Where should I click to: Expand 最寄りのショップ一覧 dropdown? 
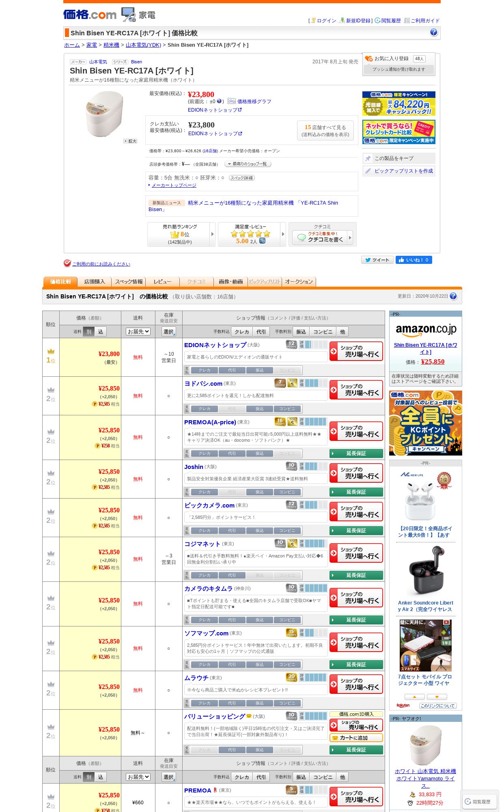tap(248, 164)
